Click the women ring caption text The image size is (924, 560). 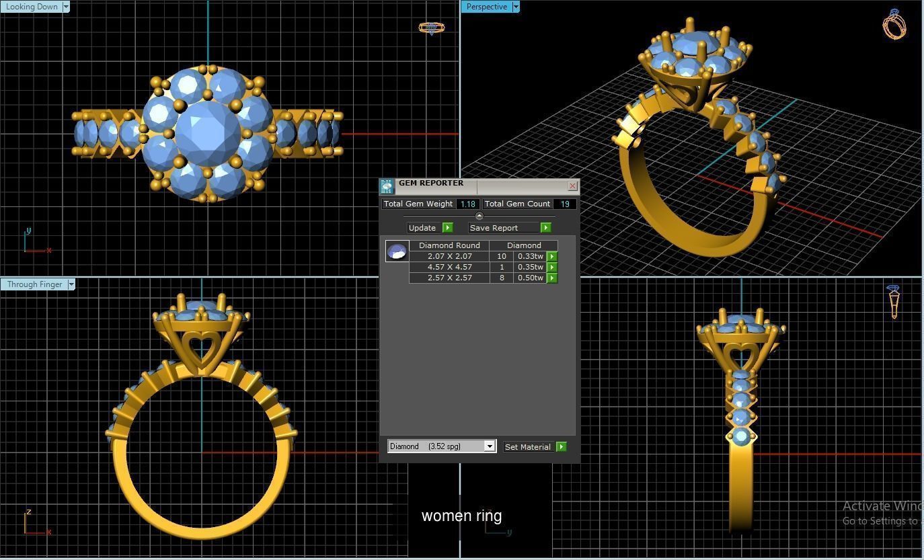click(461, 516)
